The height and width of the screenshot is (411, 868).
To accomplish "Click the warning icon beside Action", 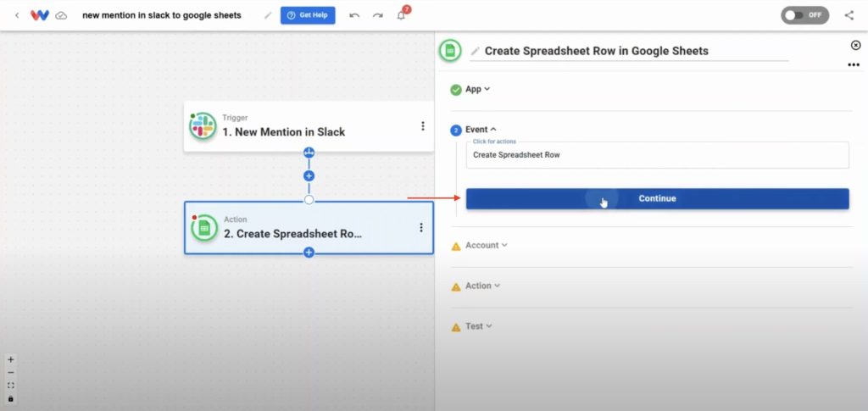I will [456, 286].
